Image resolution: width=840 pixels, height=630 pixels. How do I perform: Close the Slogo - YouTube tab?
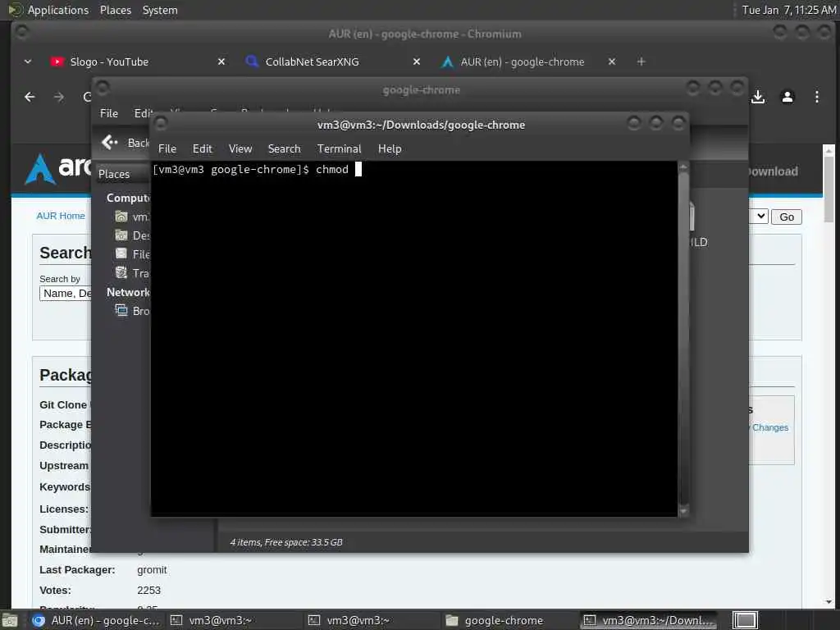pos(221,62)
